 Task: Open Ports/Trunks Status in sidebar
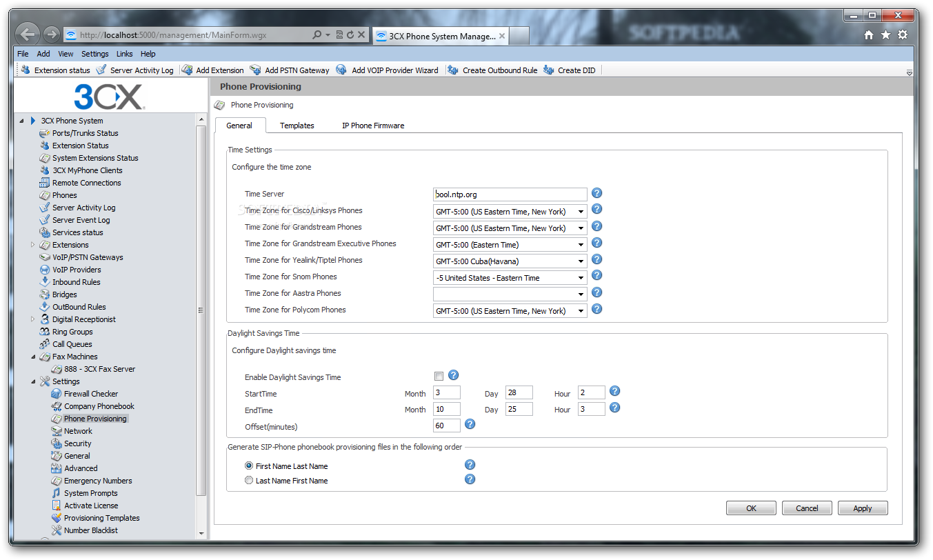pos(85,133)
